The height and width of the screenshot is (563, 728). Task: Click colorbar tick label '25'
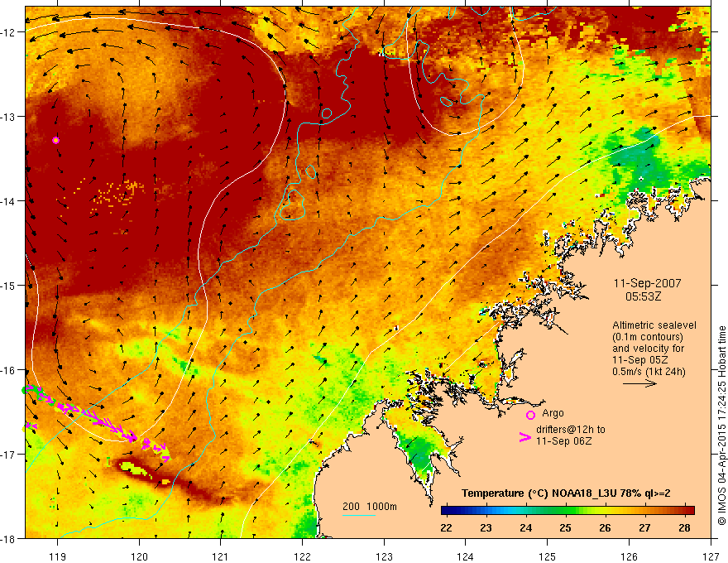565,528
